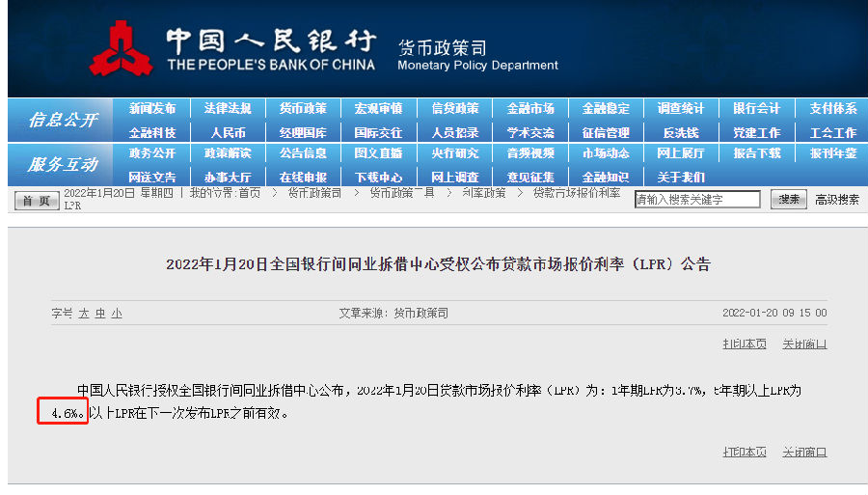Viewport: 868px width, 495px height.
Task: Click the timestamp 2022-01-20 09:15:00
Action: point(774,314)
